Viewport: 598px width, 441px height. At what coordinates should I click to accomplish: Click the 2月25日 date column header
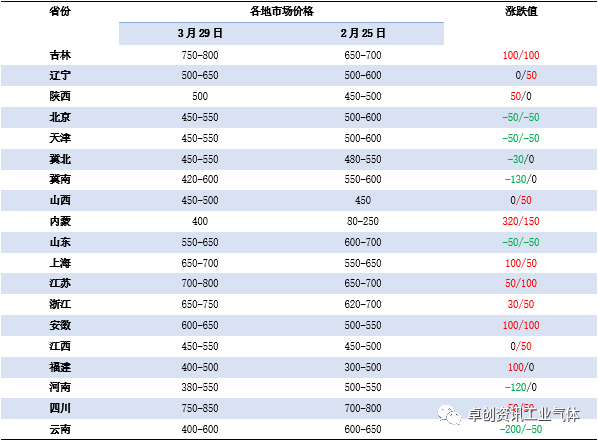363,33
